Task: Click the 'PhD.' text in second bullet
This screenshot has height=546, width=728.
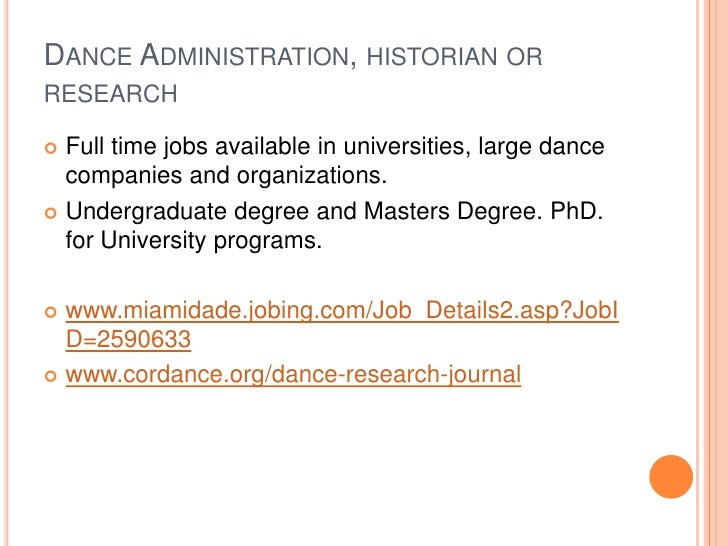Action: click(x=577, y=211)
